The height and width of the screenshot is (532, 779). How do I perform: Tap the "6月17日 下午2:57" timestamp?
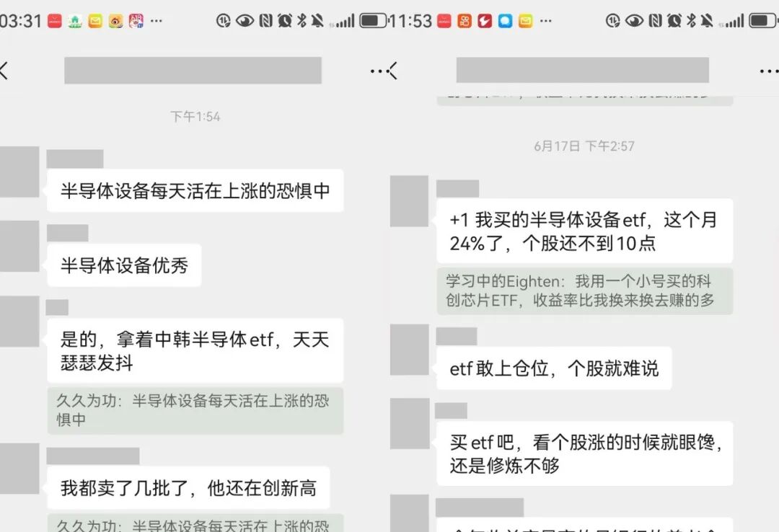click(x=584, y=146)
